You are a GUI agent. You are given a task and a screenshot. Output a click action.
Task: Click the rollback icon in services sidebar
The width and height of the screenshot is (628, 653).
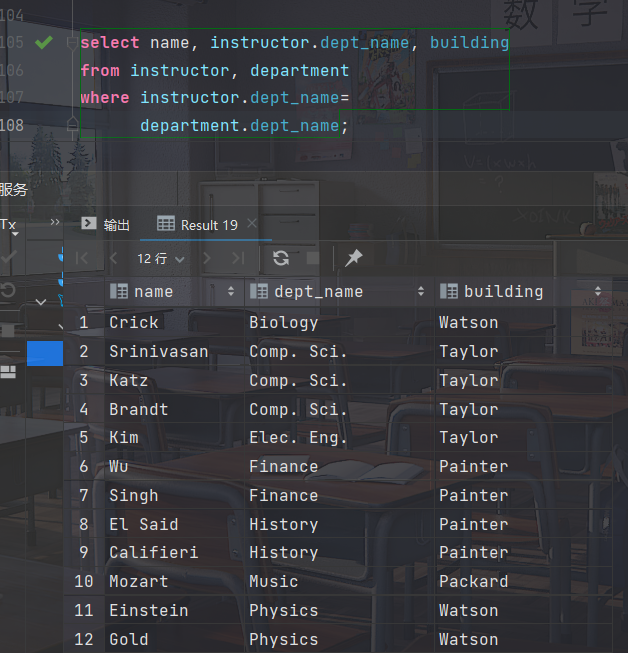(x=8, y=289)
